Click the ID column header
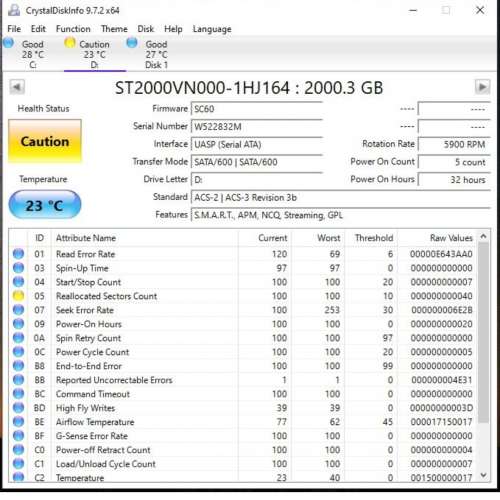 click(39, 238)
